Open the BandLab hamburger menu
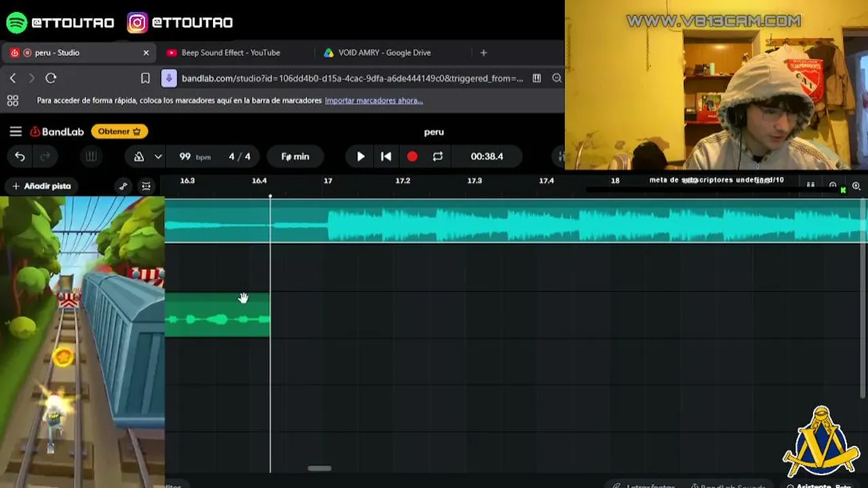Image resolution: width=868 pixels, height=488 pixels. [x=16, y=131]
